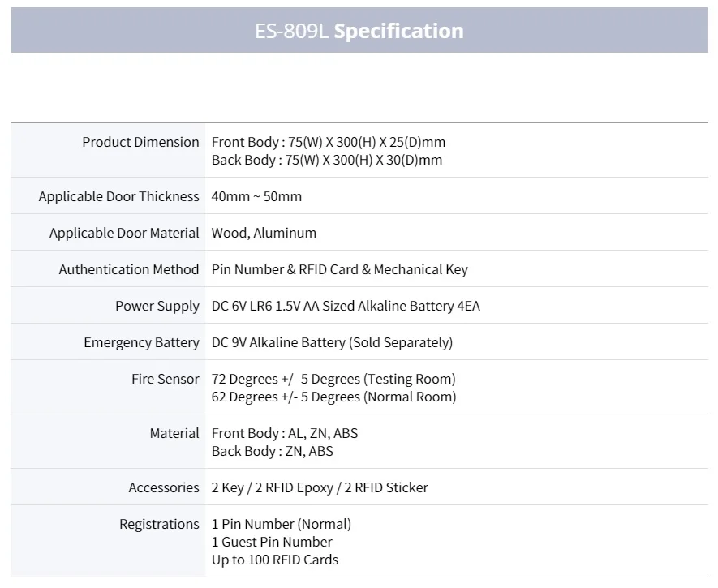This screenshot has height=588, width=718.
Task: Click the Power Supply label
Action: point(157,306)
